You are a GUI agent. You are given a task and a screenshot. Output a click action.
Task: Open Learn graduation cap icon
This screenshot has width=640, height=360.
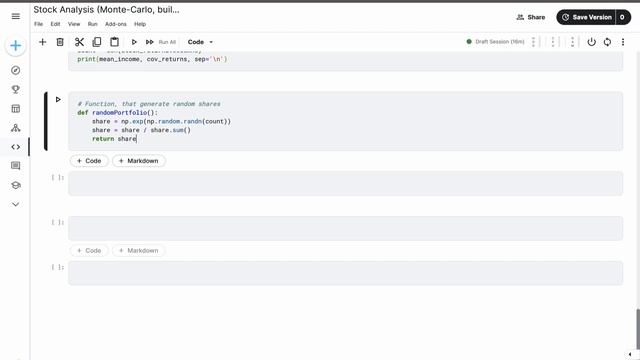coord(16,185)
